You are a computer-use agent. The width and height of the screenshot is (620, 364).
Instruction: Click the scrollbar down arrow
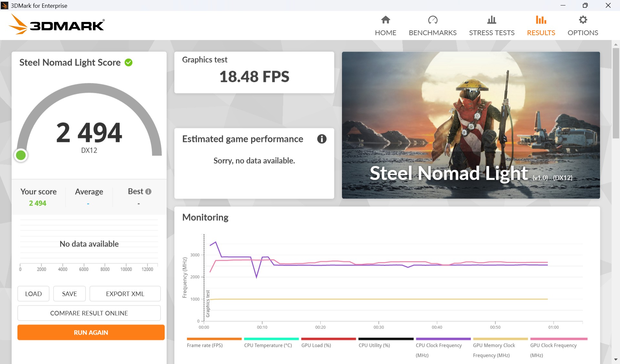pos(615,359)
